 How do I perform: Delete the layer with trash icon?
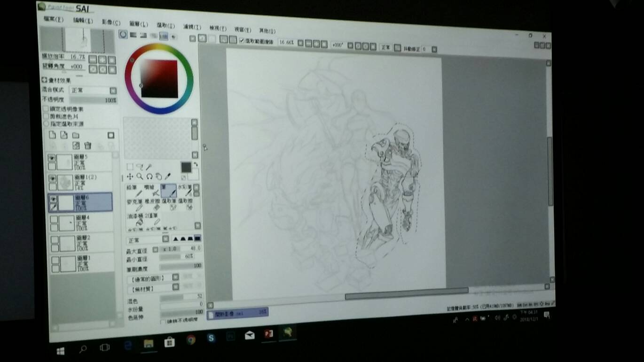coord(87,146)
